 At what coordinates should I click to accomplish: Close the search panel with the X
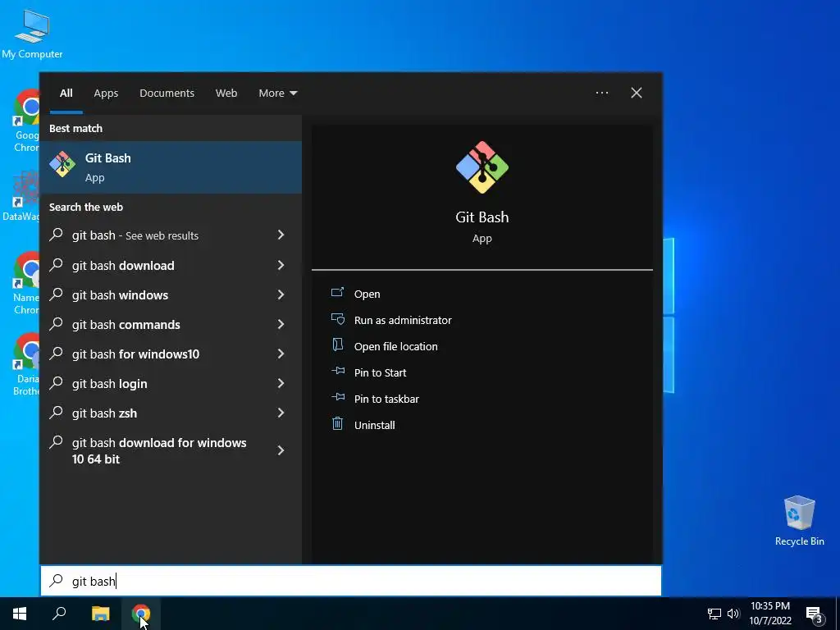[x=636, y=93]
